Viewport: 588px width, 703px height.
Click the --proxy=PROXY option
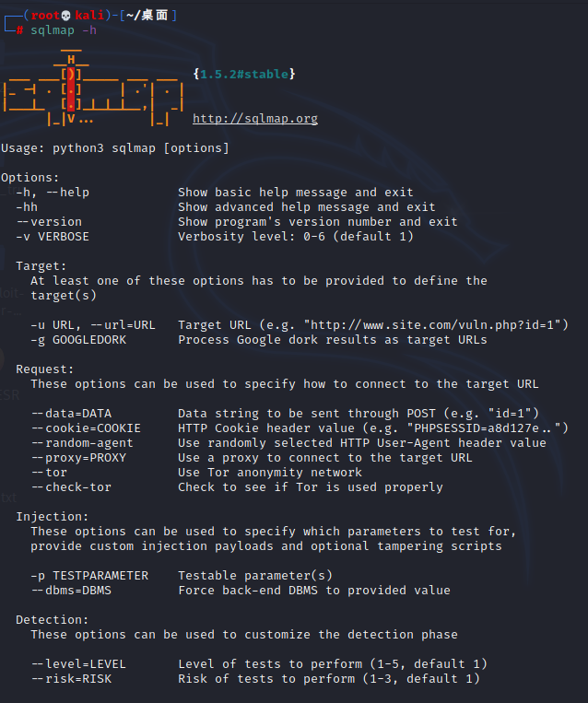pos(78,458)
